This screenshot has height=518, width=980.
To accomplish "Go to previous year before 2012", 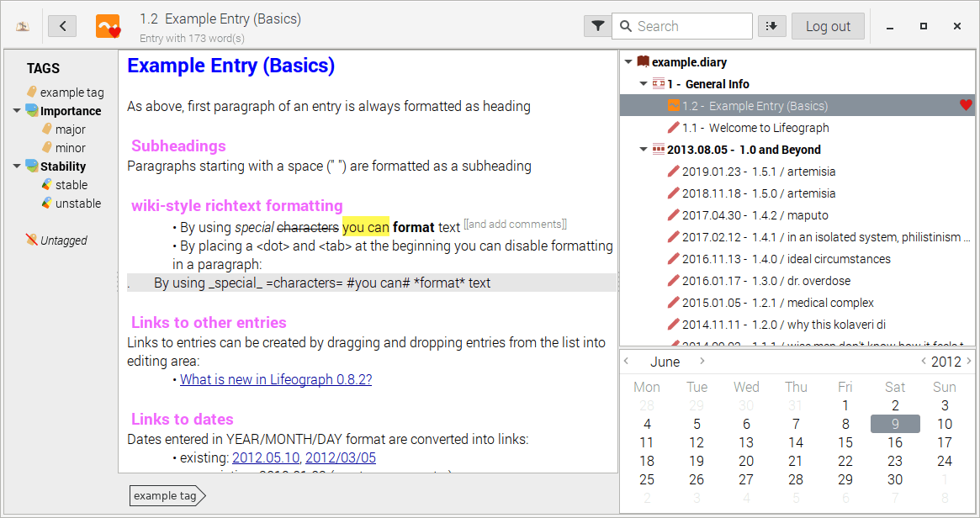I will pyautogui.click(x=923, y=361).
